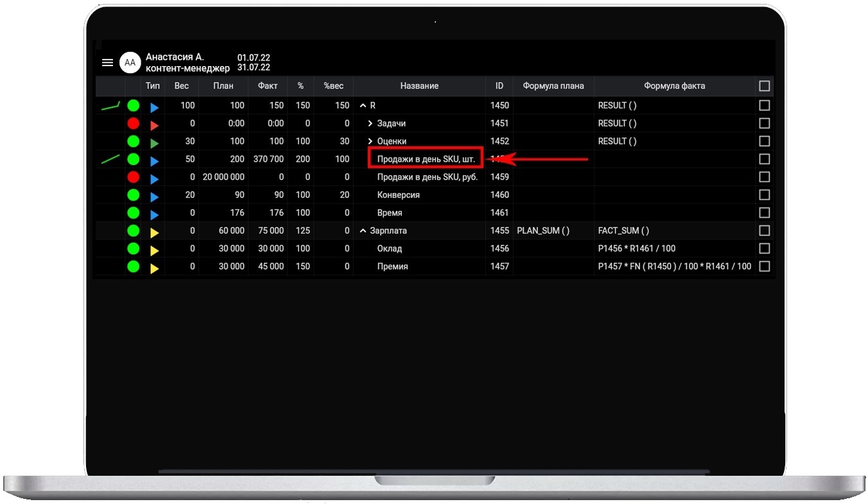This screenshot has width=868, height=504.
Task: Check the checkbox for the Конверсия row
Action: click(x=764, y=195)
